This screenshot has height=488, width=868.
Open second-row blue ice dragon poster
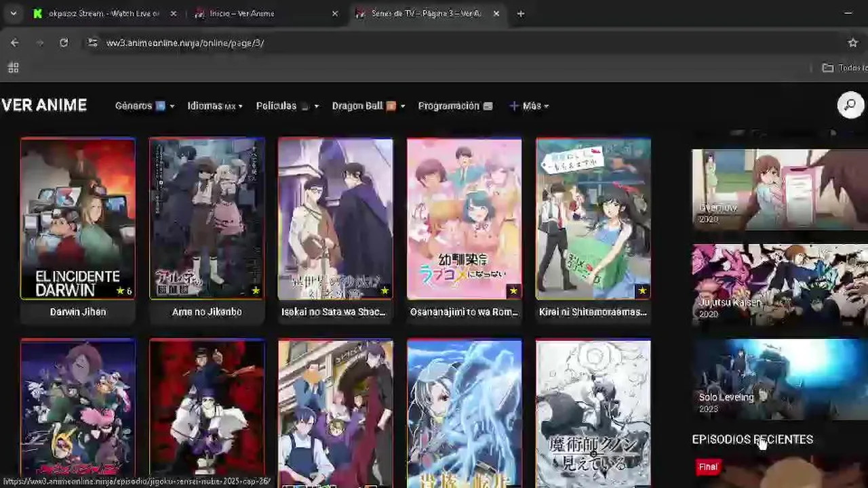[x=465, y=413]
